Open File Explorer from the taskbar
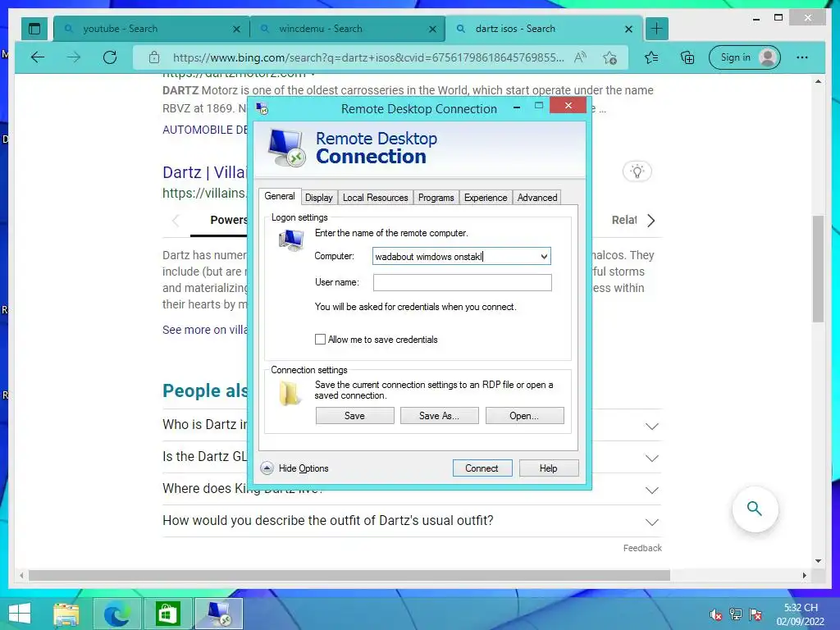The height and width of the screenshot is (630, 840). pyautogui.click(x=66, y=614)
